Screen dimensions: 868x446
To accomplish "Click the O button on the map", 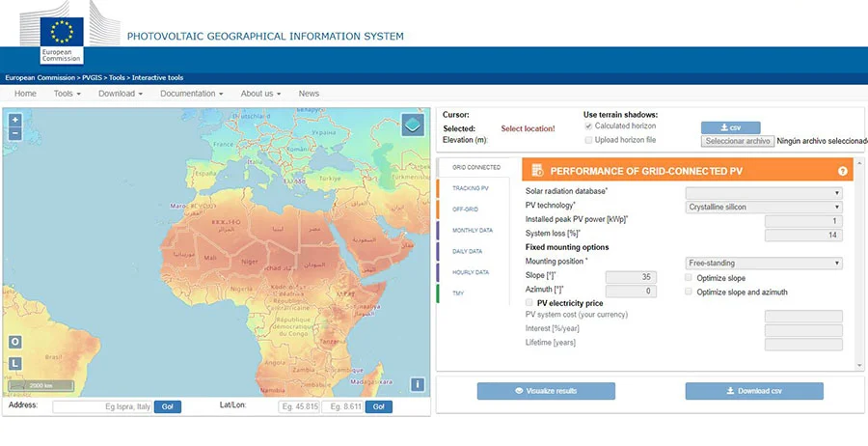I will [15, 342].
